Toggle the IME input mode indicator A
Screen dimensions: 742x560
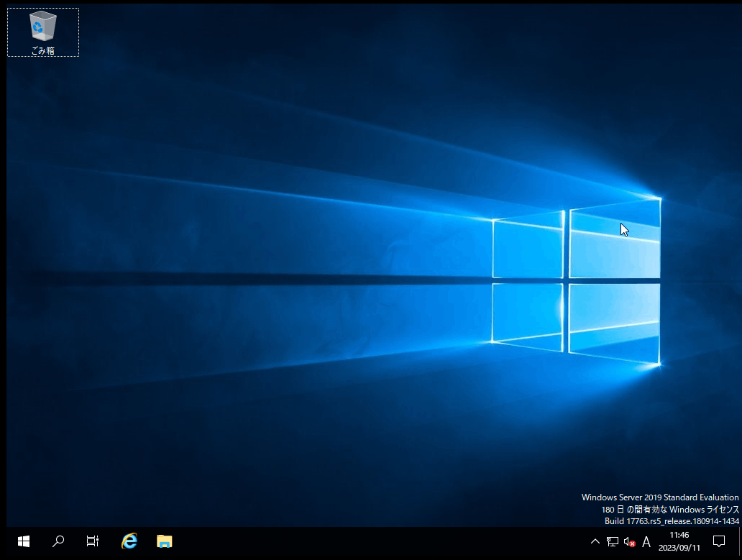(x=646, y=541)
